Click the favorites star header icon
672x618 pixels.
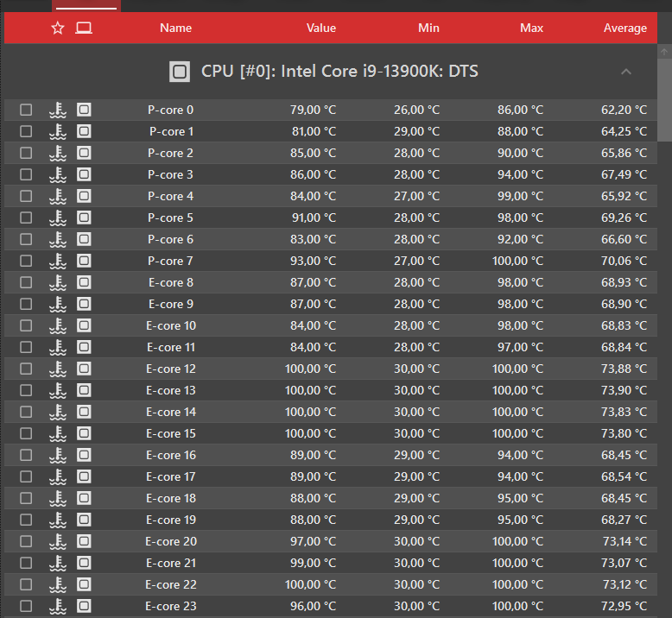(57, 28)
